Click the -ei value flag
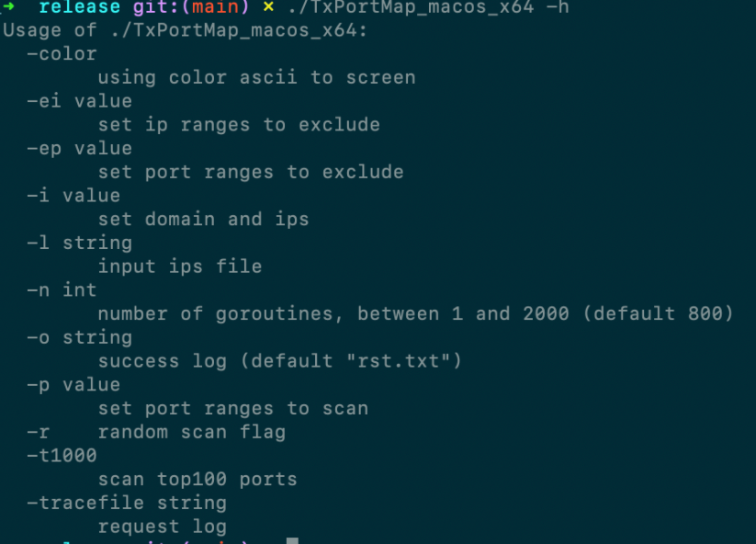The height and width of the screenshot is (544, 756). (80, 101)
